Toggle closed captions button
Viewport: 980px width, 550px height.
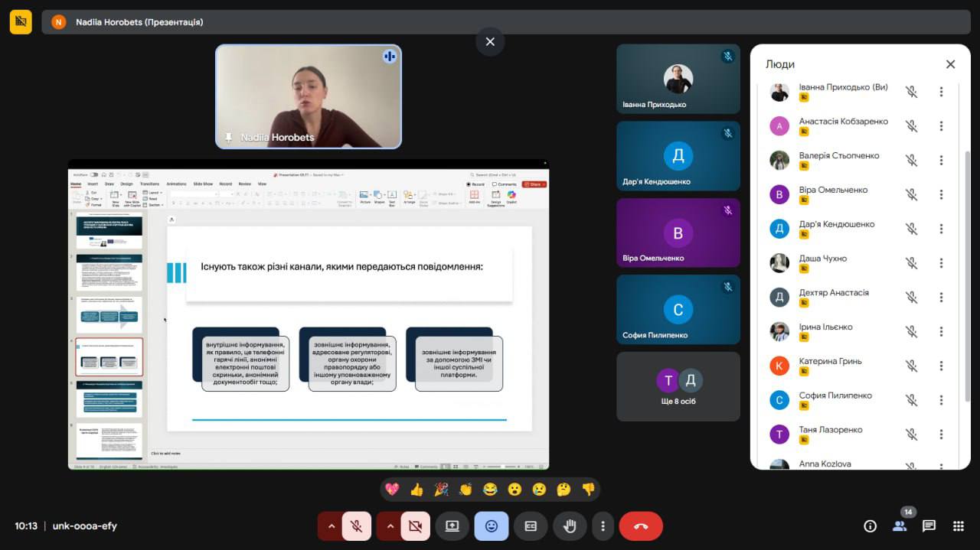pos(531,526)
